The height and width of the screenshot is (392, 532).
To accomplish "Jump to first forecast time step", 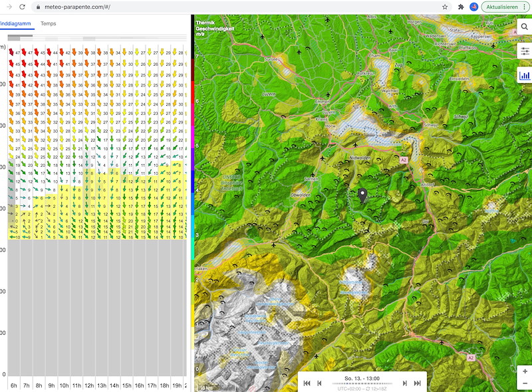I will 307,383.
